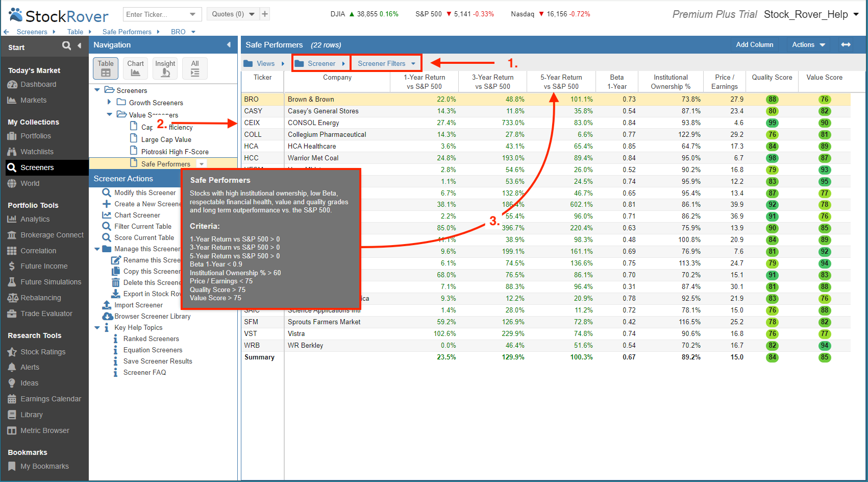Expand the Views menu
Screen dimensions: 868x482
(x=264, y=63)
